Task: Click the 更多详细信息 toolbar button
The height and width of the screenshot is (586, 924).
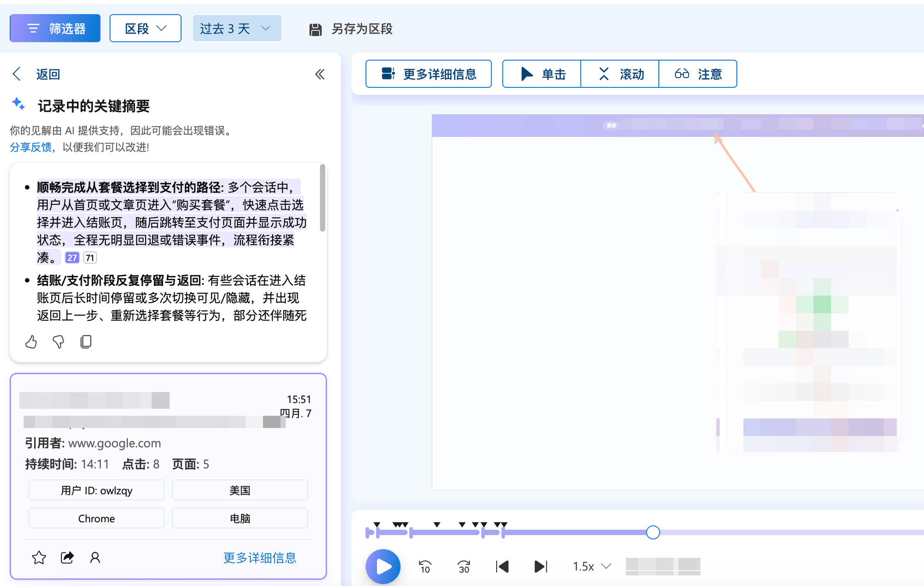Action: click(428, 74)
